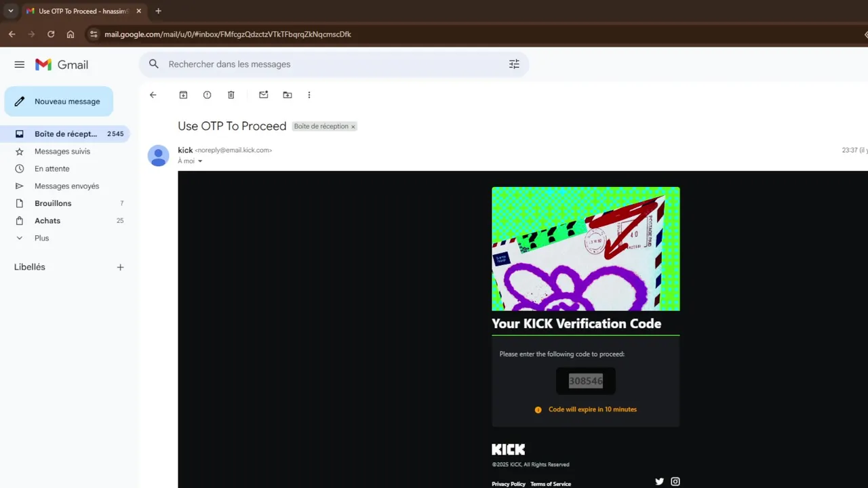Viewport: 868px width, 488px height.
Task: Archive this email
Action: 183,95
